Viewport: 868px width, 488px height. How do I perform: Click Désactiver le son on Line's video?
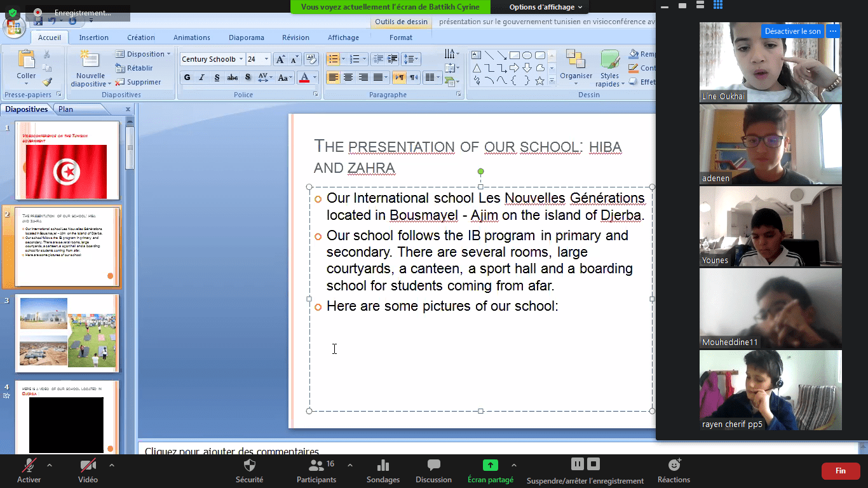(792, 30)
